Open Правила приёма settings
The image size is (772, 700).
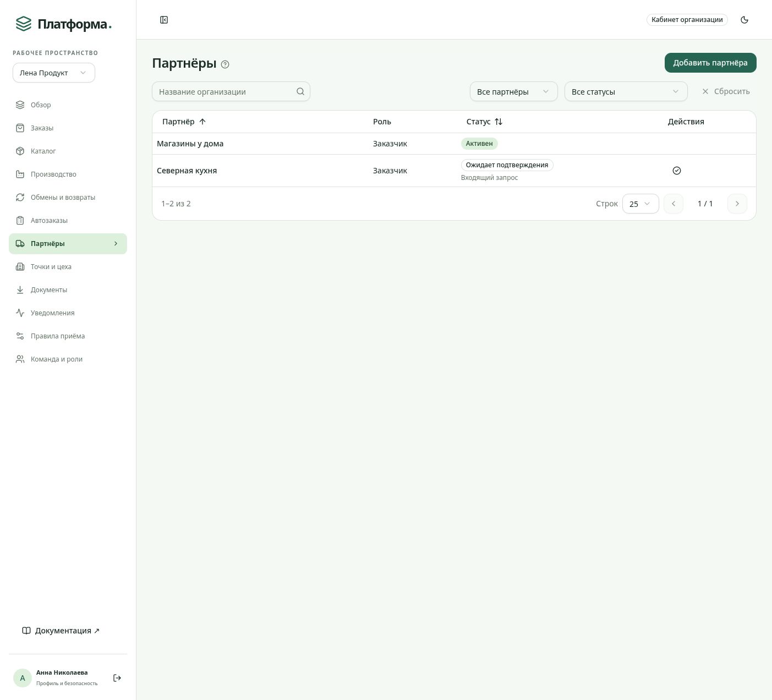coord(68,336)
